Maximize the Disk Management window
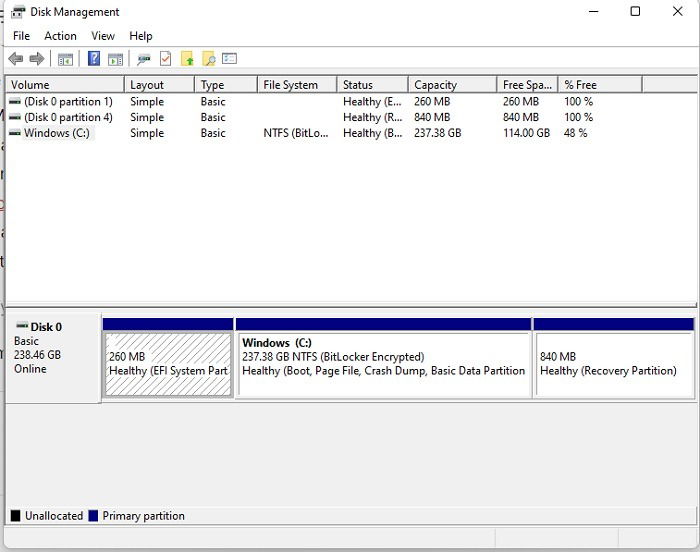700x552 pixels. tap(635, 11)
